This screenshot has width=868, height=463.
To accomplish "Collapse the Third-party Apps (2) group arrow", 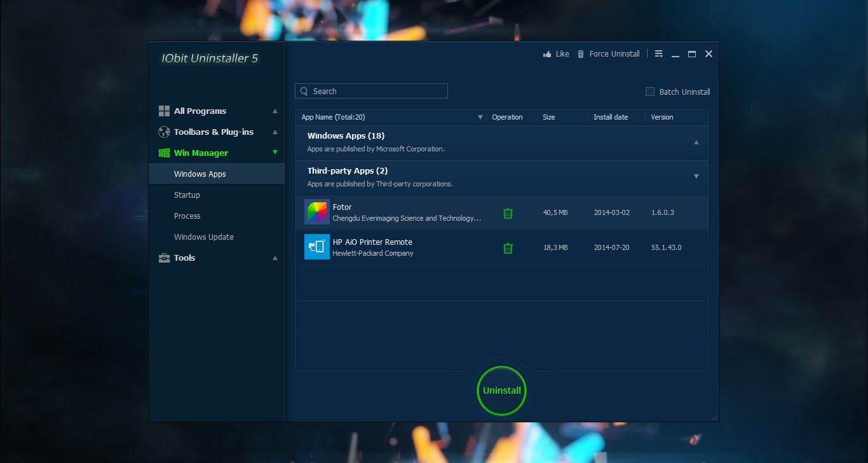I will 696,176.
